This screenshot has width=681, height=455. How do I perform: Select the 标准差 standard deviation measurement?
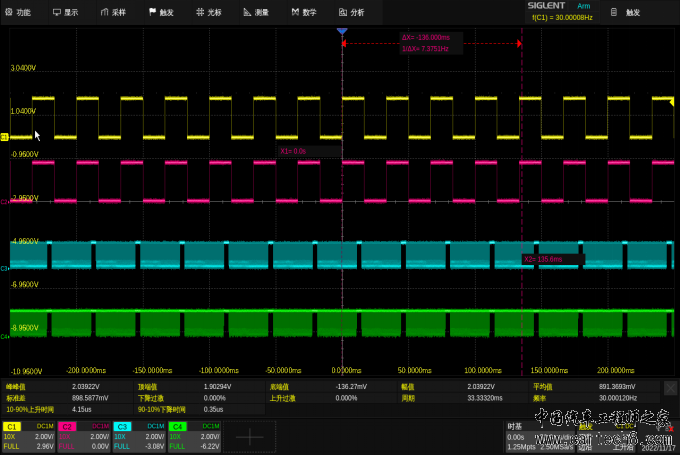(x=16, y=398)
